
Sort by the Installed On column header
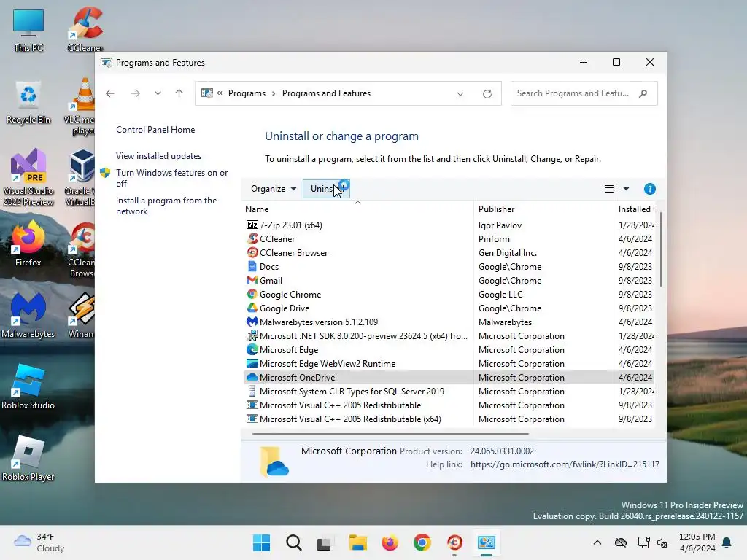click(x=635, y=209)
